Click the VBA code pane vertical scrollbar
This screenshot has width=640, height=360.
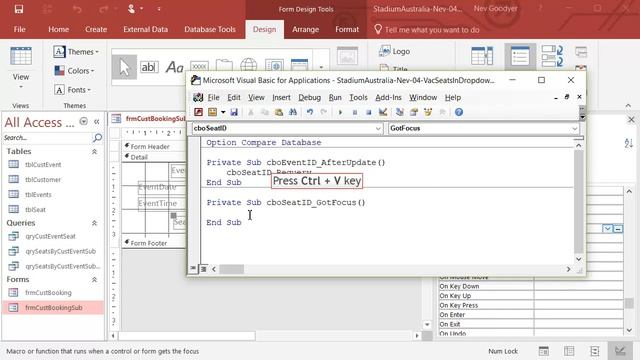579,202
